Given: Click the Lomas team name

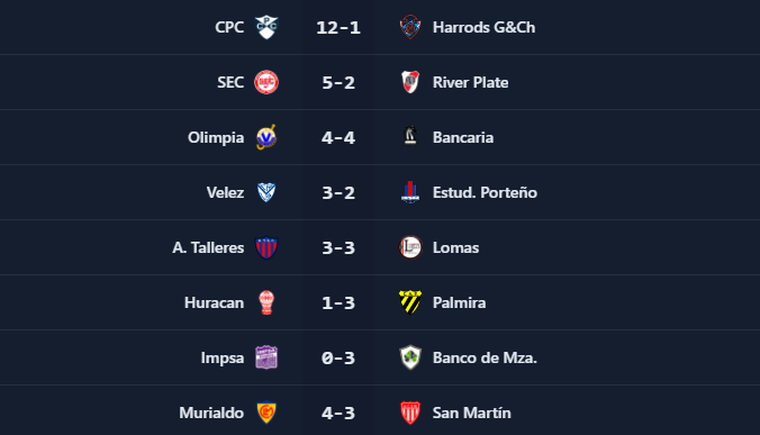Looking at the screenshot, I should (x=456, y=247).
